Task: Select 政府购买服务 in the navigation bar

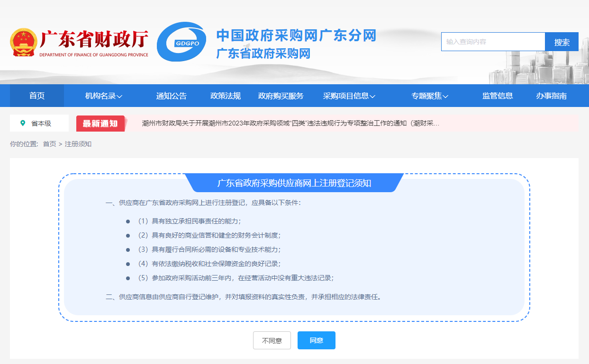Action: pos(281,96)
